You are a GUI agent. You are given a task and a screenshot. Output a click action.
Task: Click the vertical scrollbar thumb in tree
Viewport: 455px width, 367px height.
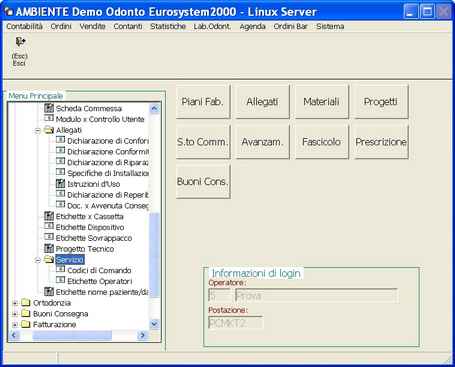pyautogui.click(x=154, y=255)
